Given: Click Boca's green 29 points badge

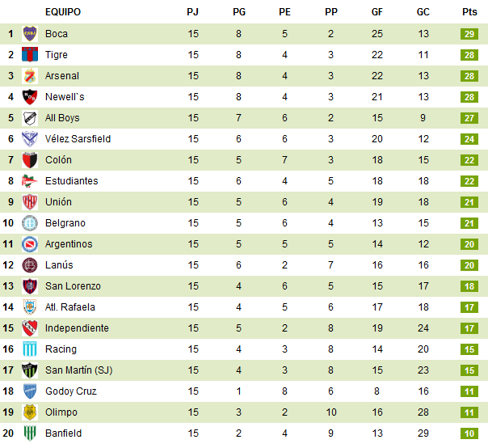Looking at the screenshot, I should [x=469, y=34].
